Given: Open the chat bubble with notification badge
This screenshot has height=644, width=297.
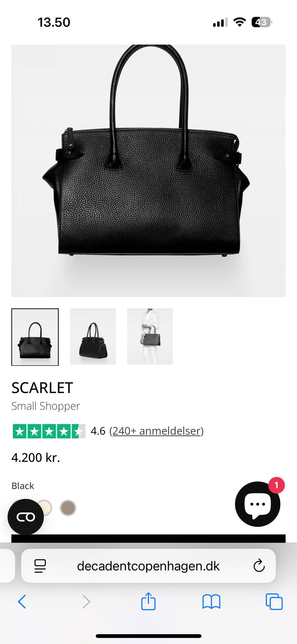Looking at the screenshot, I should point(258,504).
